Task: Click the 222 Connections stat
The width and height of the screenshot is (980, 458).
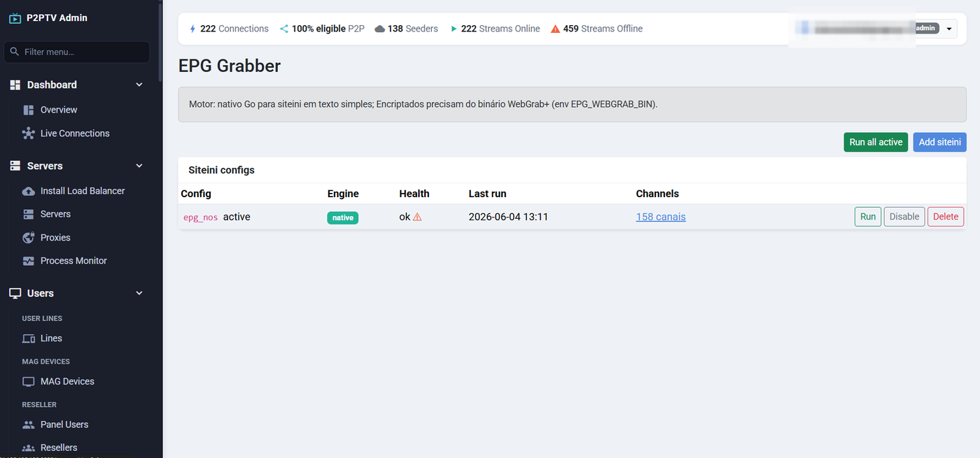Action: click(229, 29)
